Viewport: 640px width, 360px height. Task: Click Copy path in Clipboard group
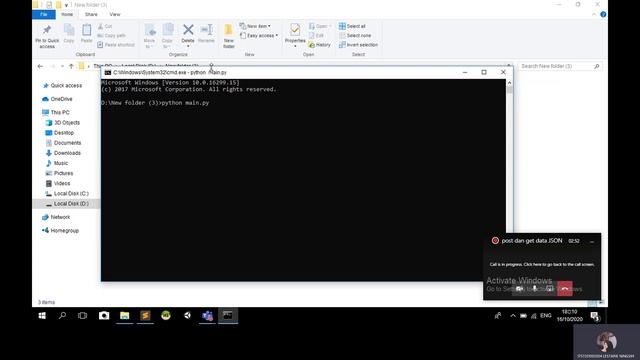(111, 36)
